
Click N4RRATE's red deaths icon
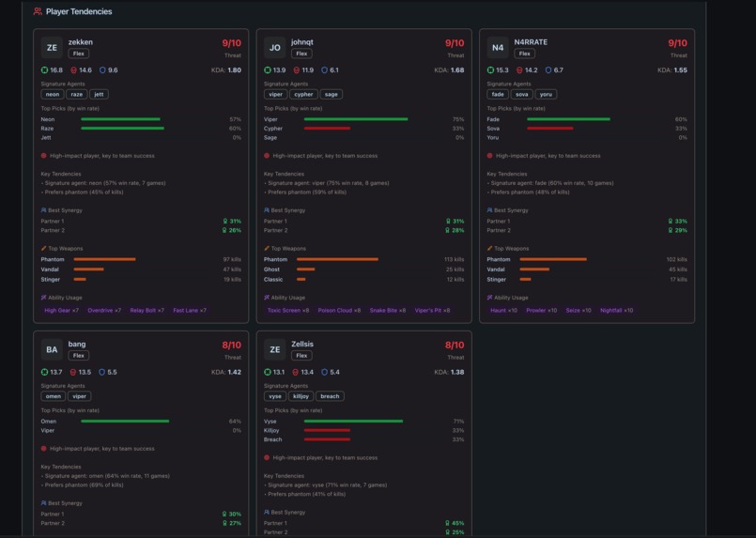(x=519, y=69)
